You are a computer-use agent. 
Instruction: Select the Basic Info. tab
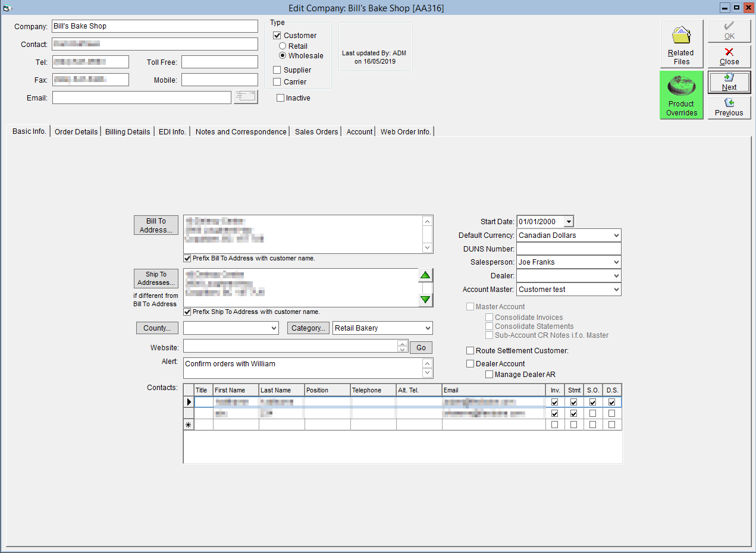[x=29, y=131]
